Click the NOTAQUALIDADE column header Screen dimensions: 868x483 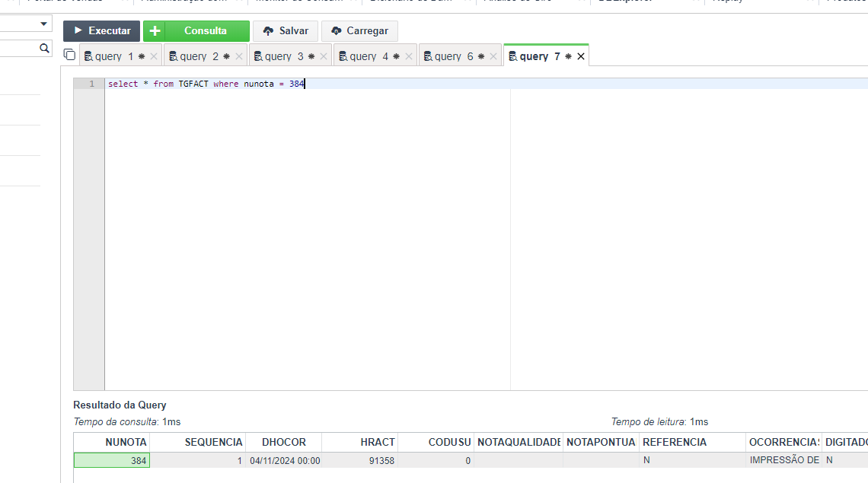tap(519, 442)
